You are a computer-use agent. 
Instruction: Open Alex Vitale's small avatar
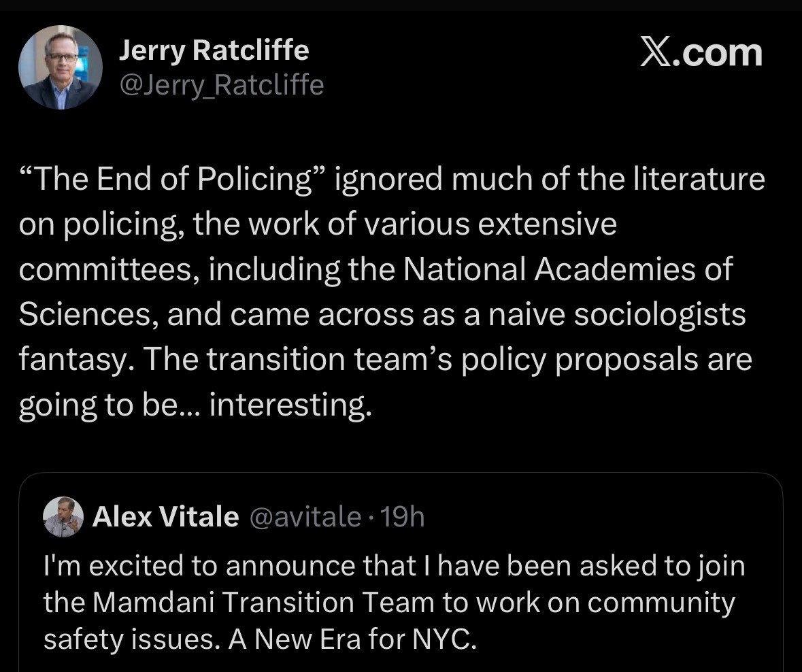63,517
